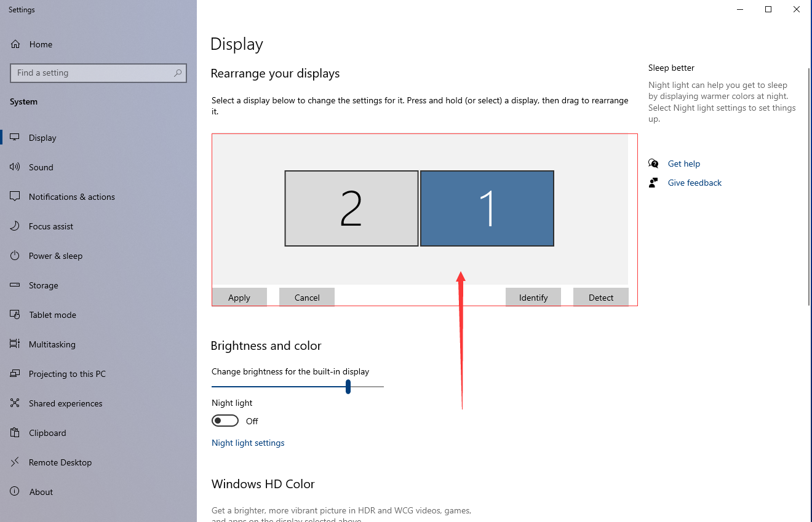812x522 pixels.
Task: Click the Focus assist moon icon
Action: [x=15, y=226]
